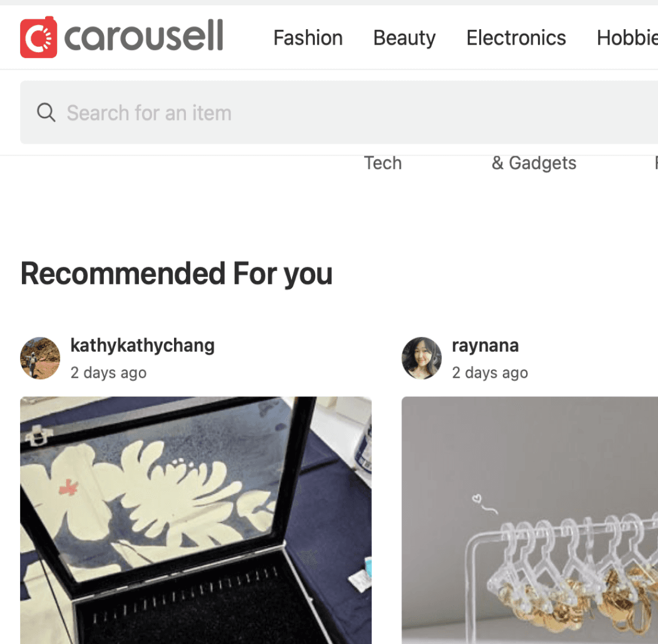Open the Electronics category menu
Image resolution: width=658 pixels, height=644 pixels.
[x=516, y=38]
